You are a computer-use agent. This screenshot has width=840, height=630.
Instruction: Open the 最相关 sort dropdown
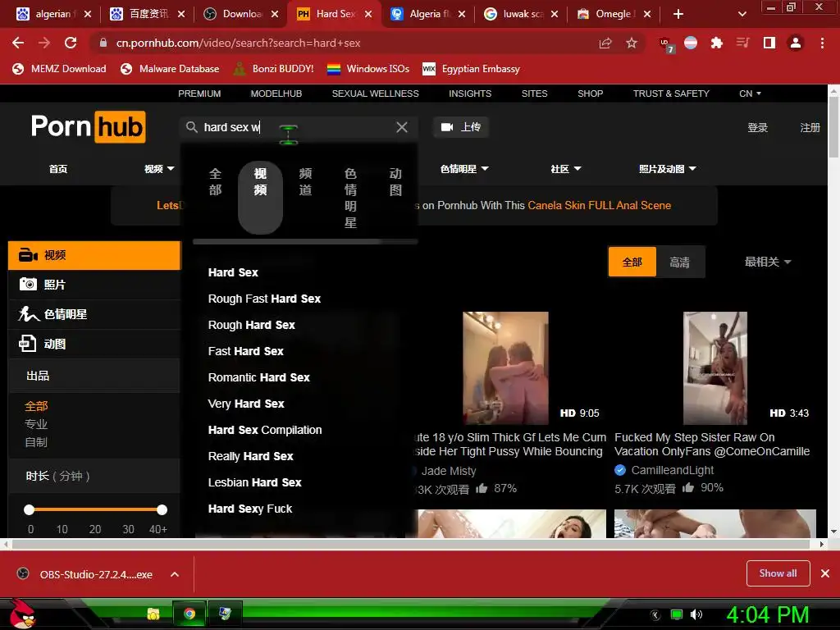point(768,262)
